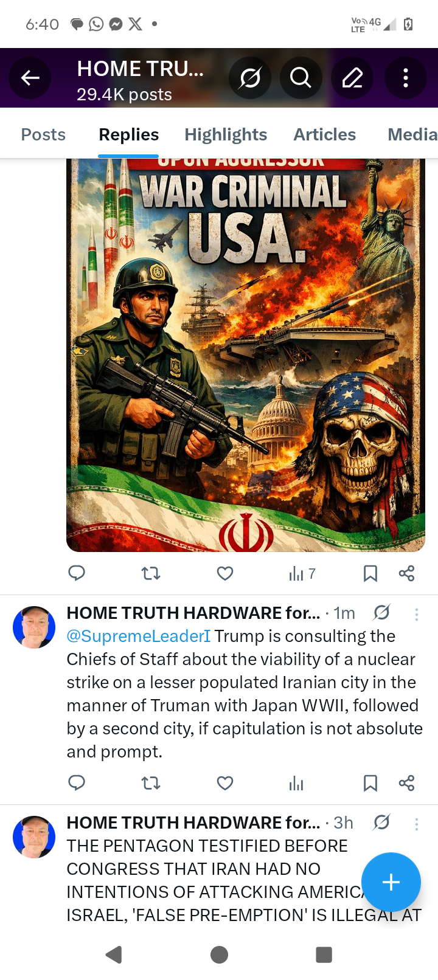Bookmark the poster image post
The height and width of the screenshot is (980, 438).
click(x=370, y=573)
